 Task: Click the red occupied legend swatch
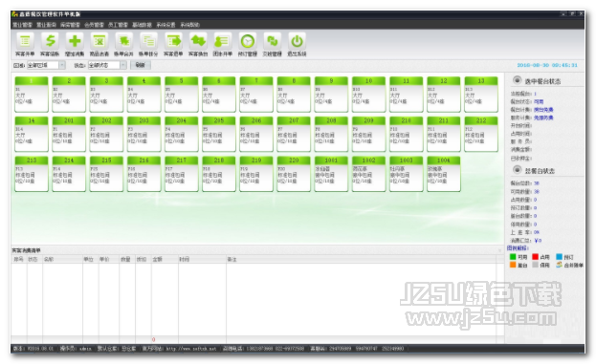[535, 257]
